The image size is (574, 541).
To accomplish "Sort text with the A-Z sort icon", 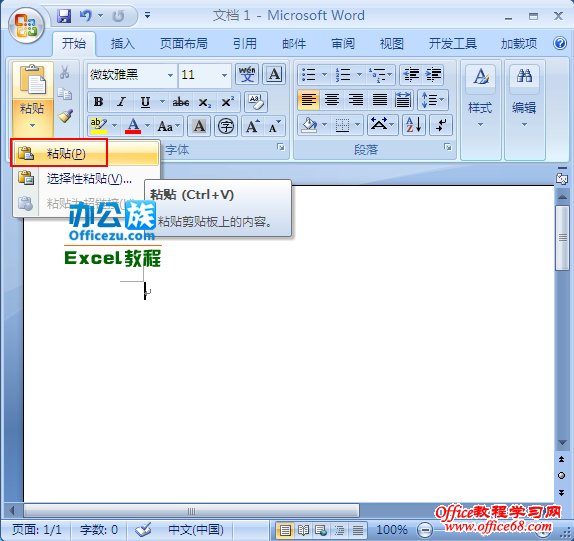I will coord(414,125).
